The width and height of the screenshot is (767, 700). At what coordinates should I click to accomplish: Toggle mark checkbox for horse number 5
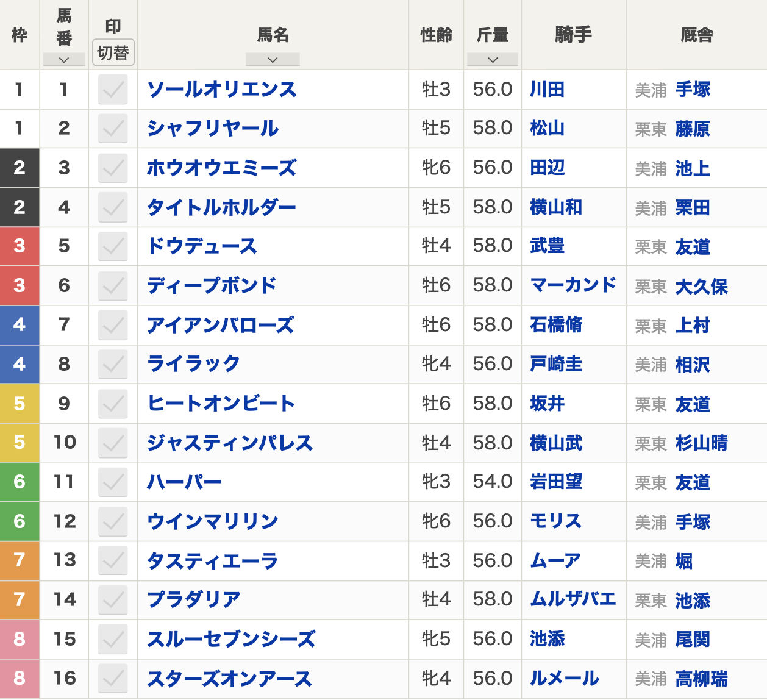[x=113, y=246]
